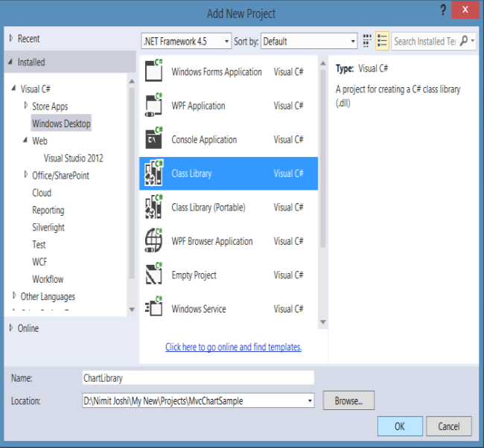Screen dimensions: 484x448
Task: Click the Name field with ChartLibrary
Action: pos(198,377)
